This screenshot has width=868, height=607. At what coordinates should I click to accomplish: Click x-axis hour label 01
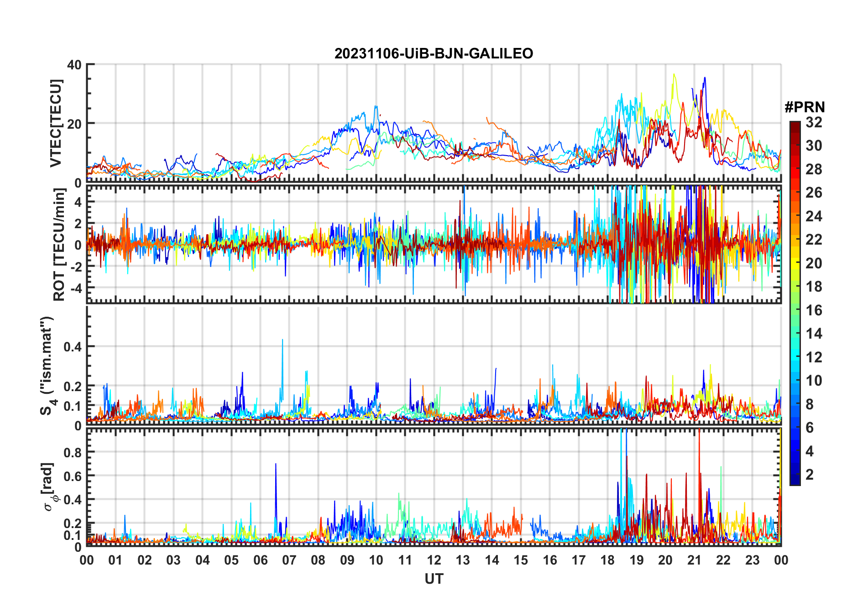[115, 560]
